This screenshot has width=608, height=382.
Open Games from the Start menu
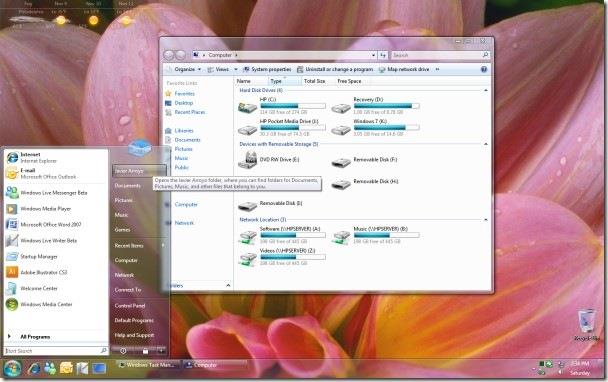click(x=122, y=230)
